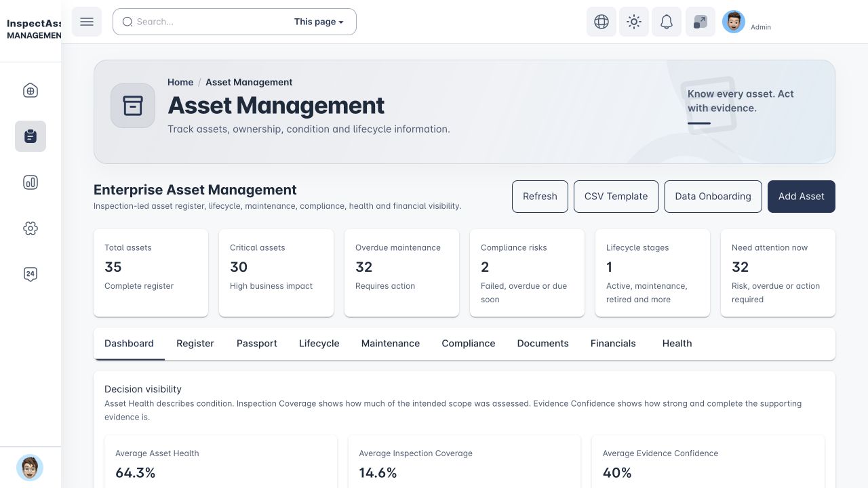Click the magnifier icon in the search field

[127, 22]
